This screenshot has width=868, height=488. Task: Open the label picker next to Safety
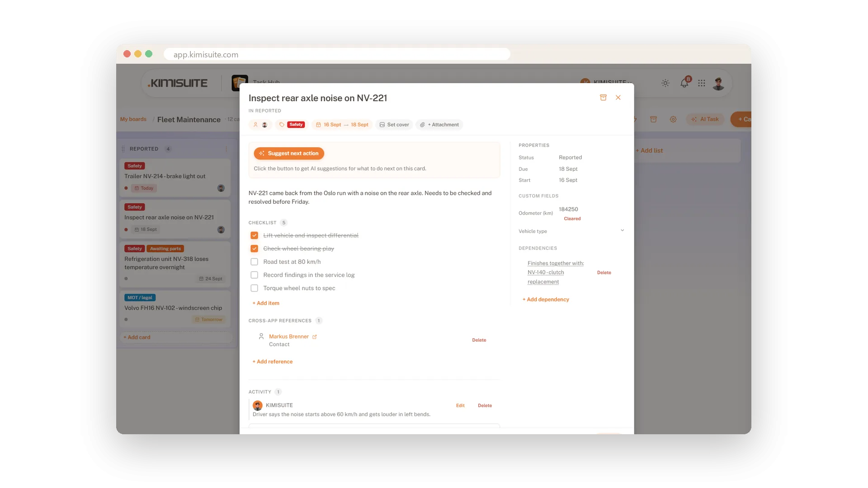282,125
